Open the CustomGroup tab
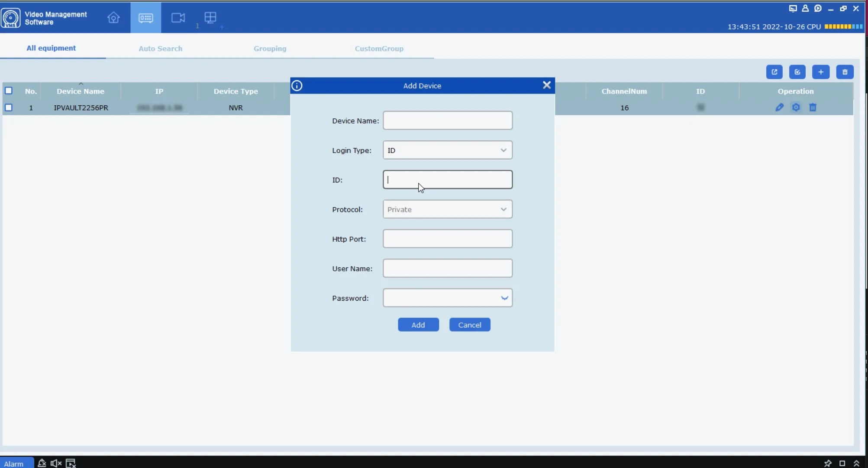The width and height of the screenshot is (868, 468). pyautogui.click(x=379, y=49)
